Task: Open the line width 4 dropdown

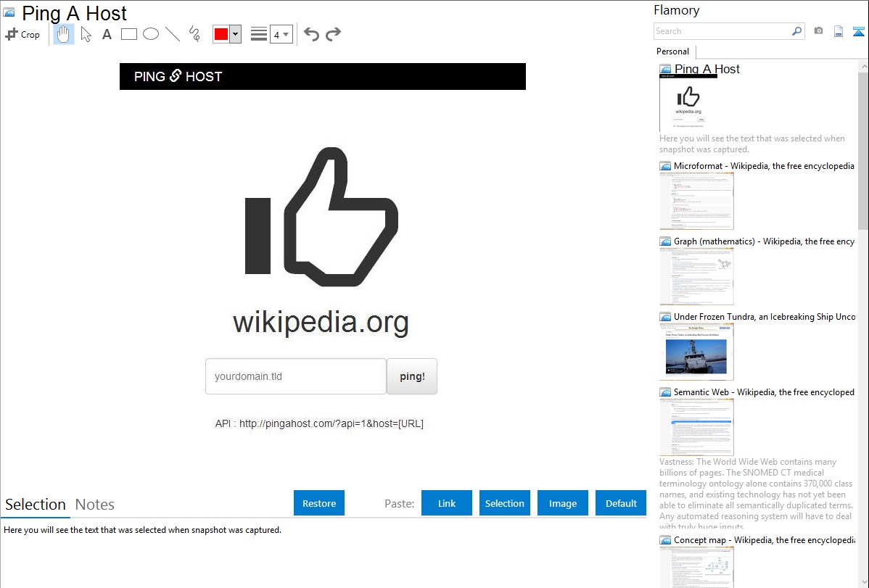Action: click(x=281, y=34)
